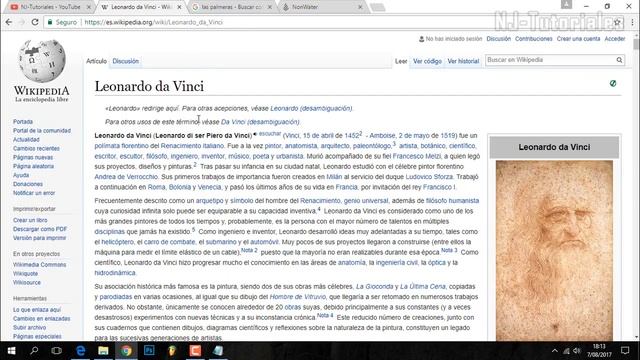Select the Leer tab
The height and width of the screenshot is (360, 640).
pyautogui.click(x=401, y=61)
